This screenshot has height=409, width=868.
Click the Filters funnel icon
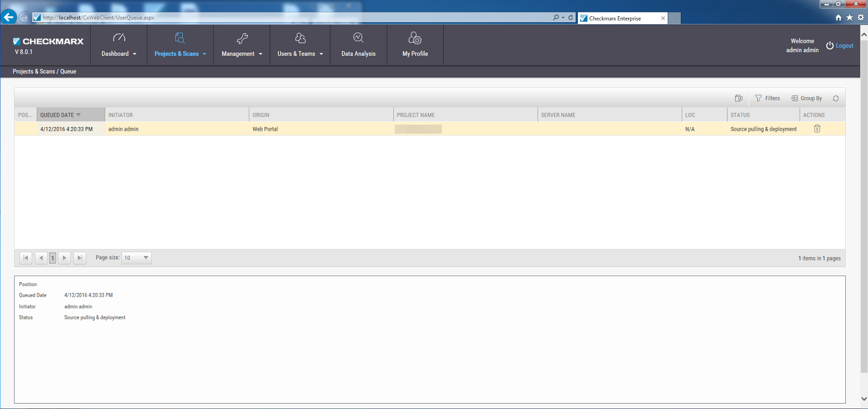point(758,98)
